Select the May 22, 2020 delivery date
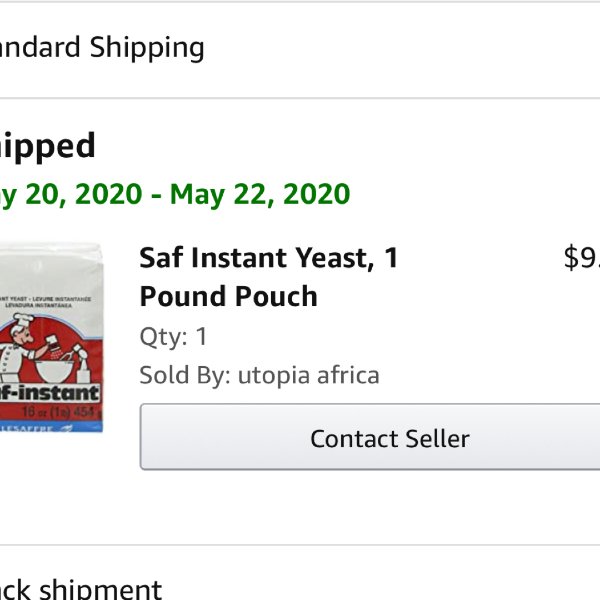 pos(260,194)
